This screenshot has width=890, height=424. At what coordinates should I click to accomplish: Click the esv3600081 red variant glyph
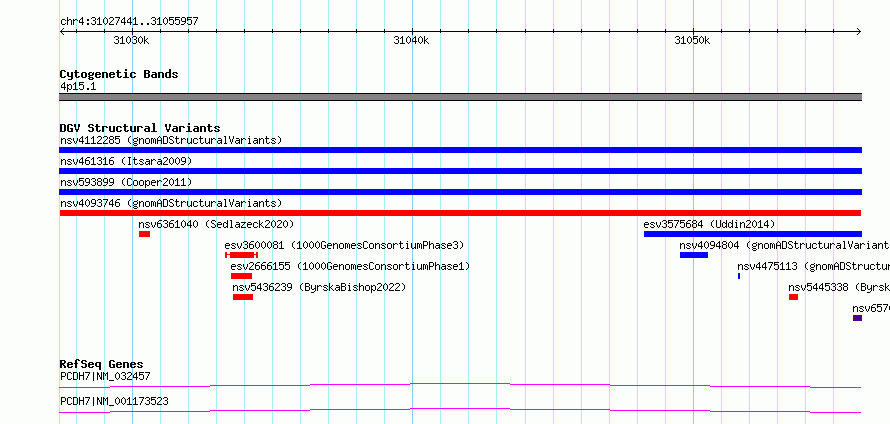(x=241, y=255)
